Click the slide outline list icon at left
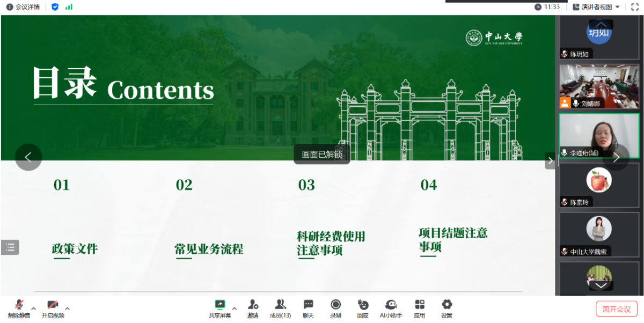This screenshot has height=323, width=644. pyautogui.click(x=10, y=247)
